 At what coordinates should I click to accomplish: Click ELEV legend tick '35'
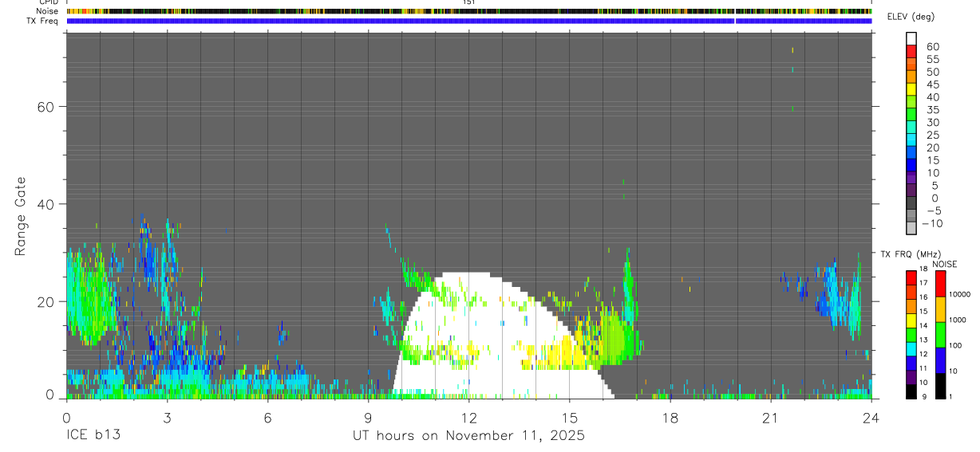coord(933,110)
